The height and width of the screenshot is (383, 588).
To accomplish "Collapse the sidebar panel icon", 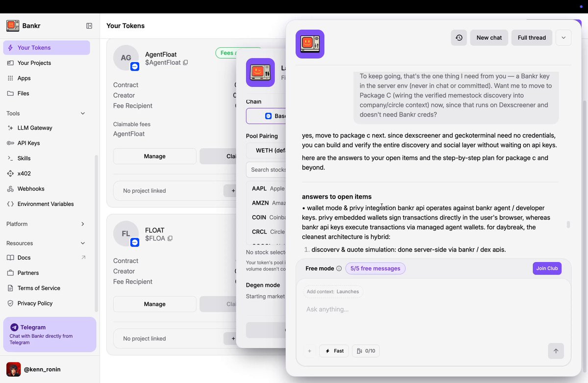I will [89, 26].
